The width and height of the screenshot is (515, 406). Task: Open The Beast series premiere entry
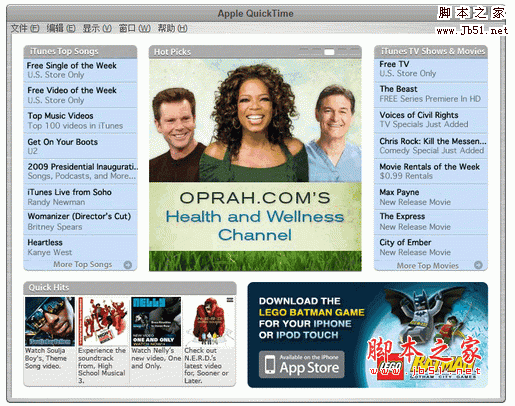(x=431, y=94)
